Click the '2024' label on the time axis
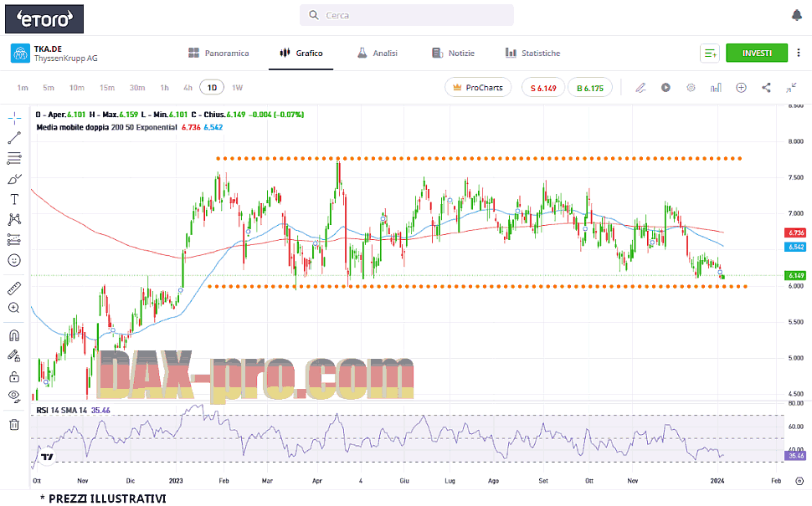Viewport: 812px width, 506px height. click(x=717, y=481)
